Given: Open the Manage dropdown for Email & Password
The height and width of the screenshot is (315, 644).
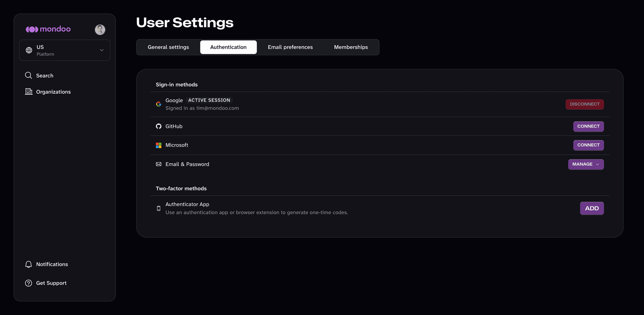Looking at the screenshot, I should [x=586, y=164].
